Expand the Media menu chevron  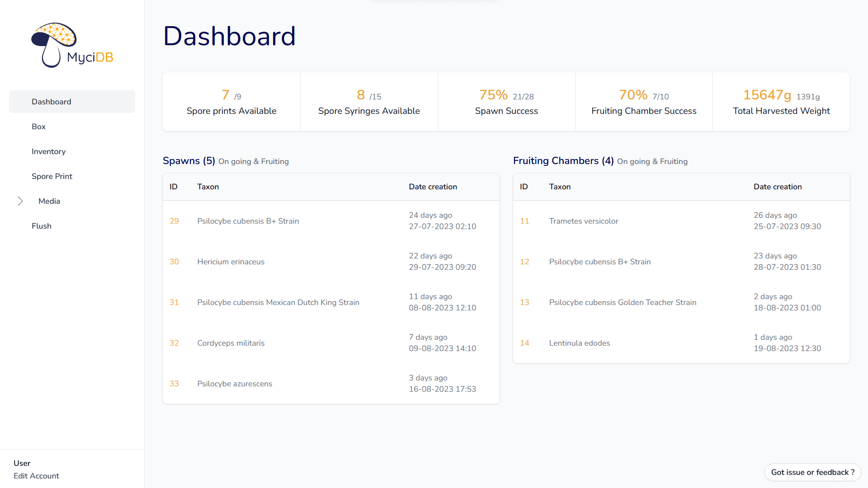pyautogui.click(x=20, y=201)
